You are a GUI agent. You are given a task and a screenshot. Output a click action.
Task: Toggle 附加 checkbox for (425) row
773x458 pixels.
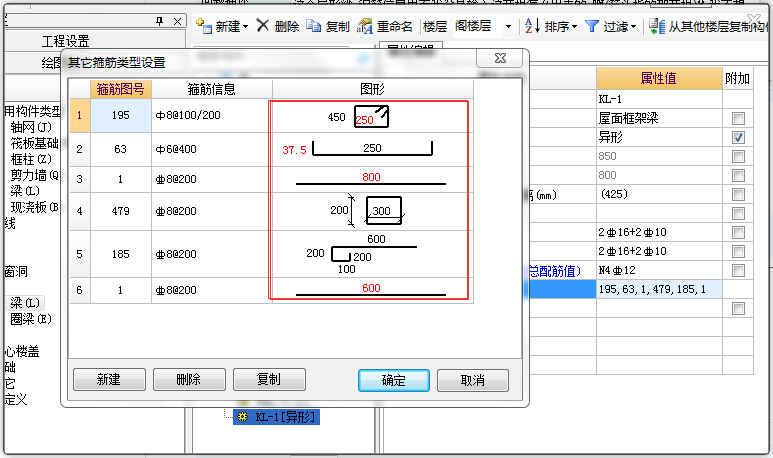point(738,194)
